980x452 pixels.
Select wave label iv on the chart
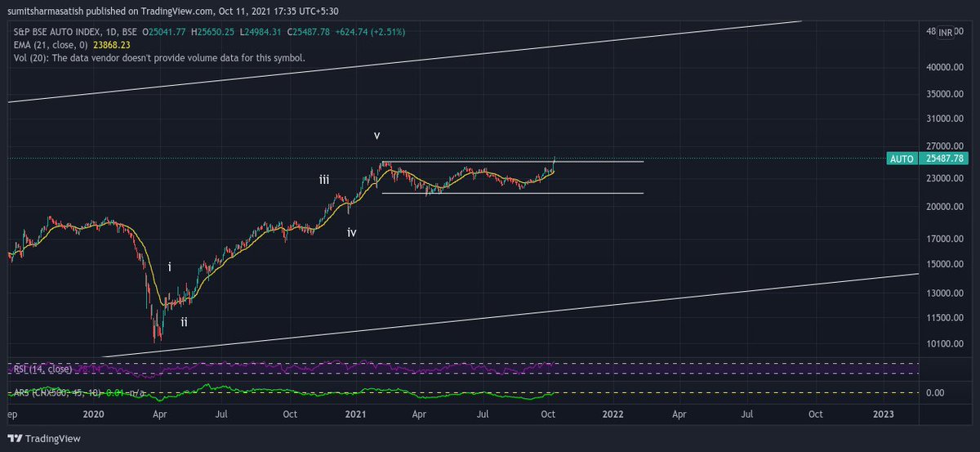click(x=351, y=232)
